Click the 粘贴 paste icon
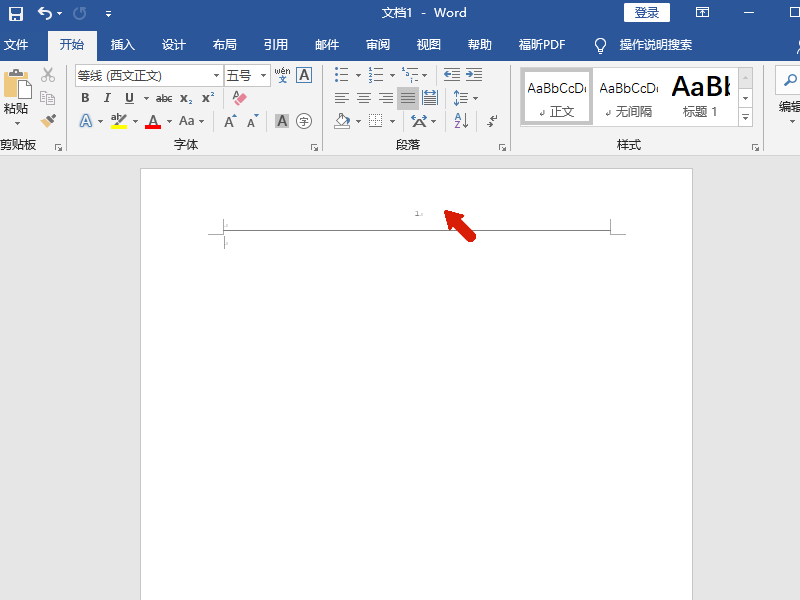The width and height of the screenshot is (800, 600). coord(17,84)
